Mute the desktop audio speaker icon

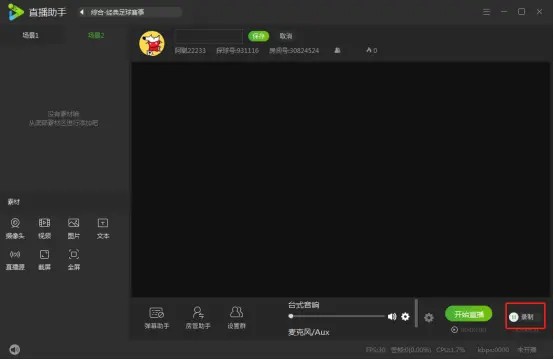click(392, 317)
